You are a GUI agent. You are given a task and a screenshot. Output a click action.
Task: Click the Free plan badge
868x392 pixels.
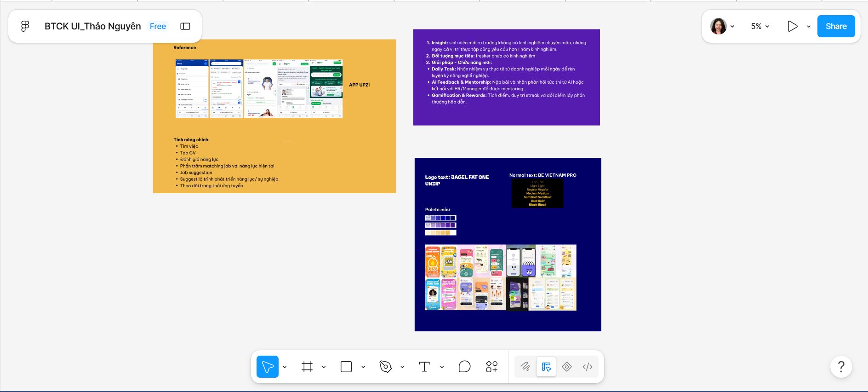[x=158, y=26]
